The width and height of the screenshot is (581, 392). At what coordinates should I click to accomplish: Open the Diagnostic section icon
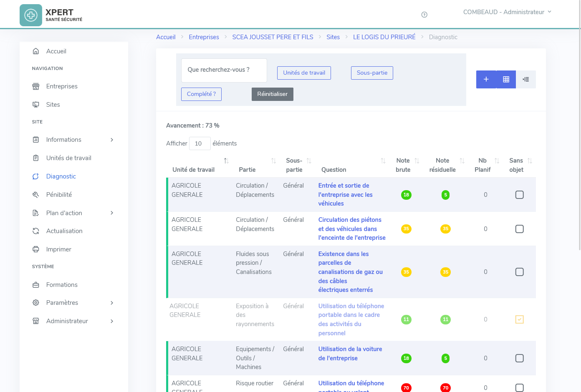[36, 176]
